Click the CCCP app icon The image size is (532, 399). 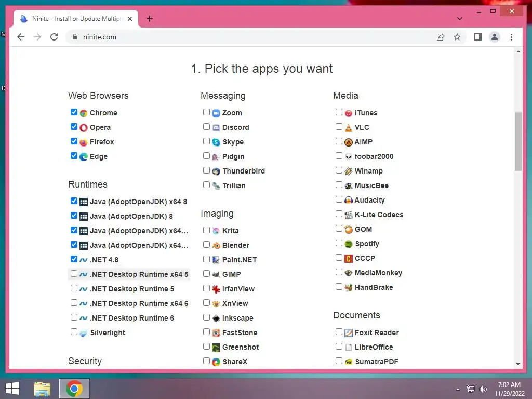click(x=349, y=259)
